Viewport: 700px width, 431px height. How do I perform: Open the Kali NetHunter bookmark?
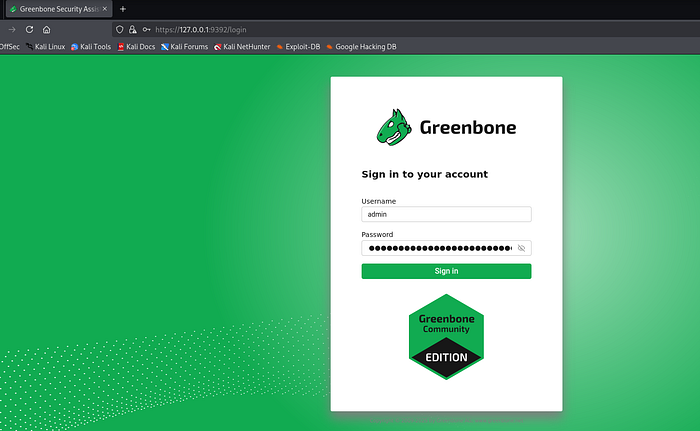(242, 46)
